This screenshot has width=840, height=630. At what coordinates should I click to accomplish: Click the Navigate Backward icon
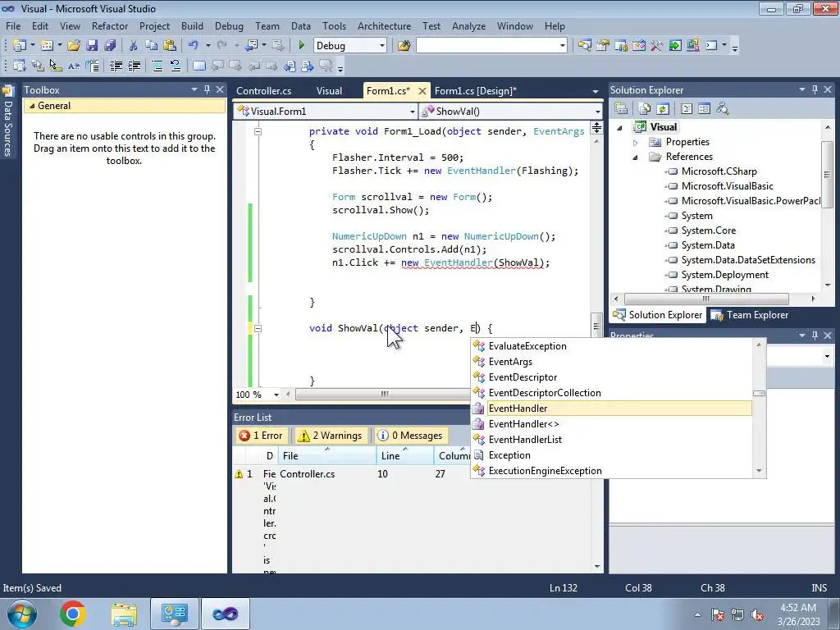point(251,46)
